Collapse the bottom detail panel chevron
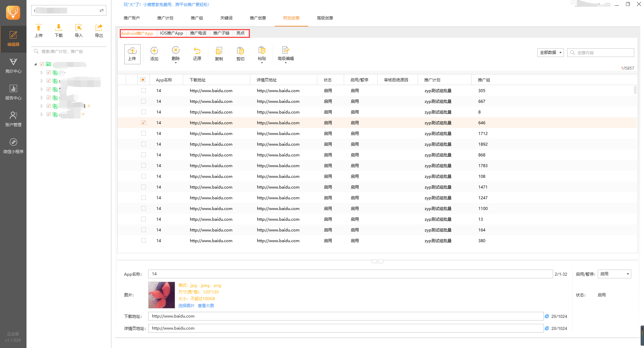This screenshot has width=644, height=348. [377, 261]
